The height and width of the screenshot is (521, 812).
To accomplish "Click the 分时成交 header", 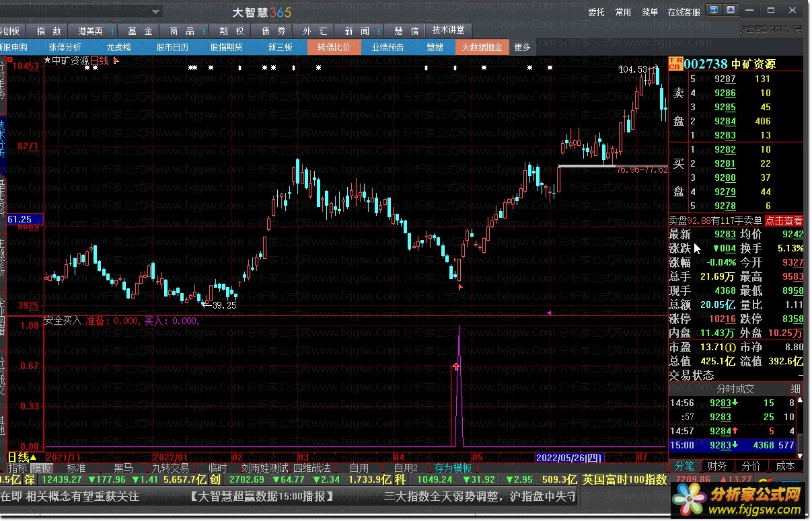I will (735, 389).
